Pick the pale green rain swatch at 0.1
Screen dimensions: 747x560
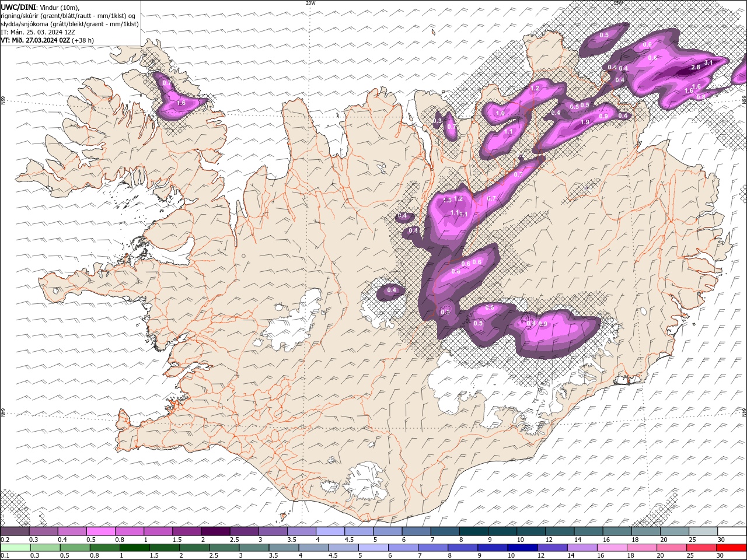[15, 548]
